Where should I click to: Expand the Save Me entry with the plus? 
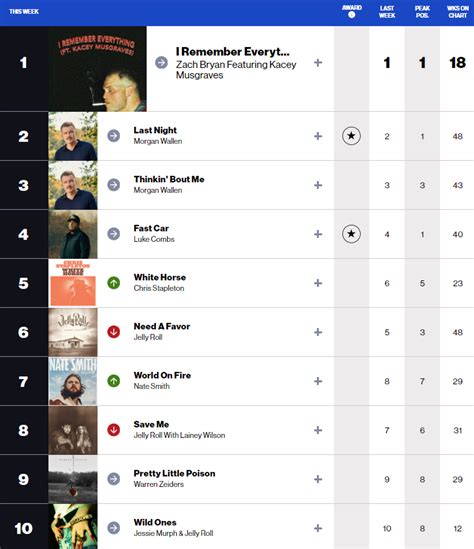(x=318, y=430)
